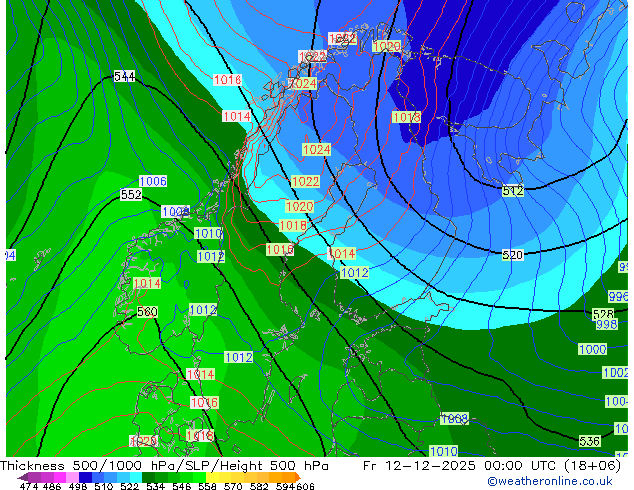Click the date text Fr 12-12-2025
This screenshot has width=634, height=490.
coord(419,466)
